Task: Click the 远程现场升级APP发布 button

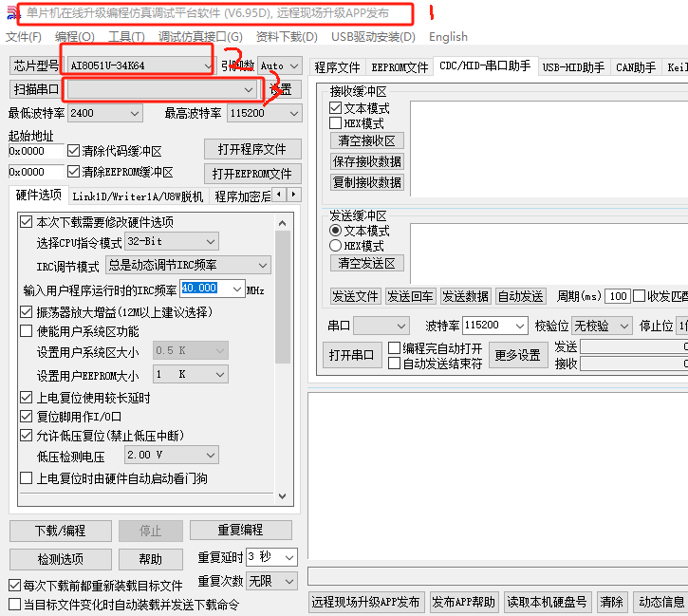Action: click(x=365, y=602)
